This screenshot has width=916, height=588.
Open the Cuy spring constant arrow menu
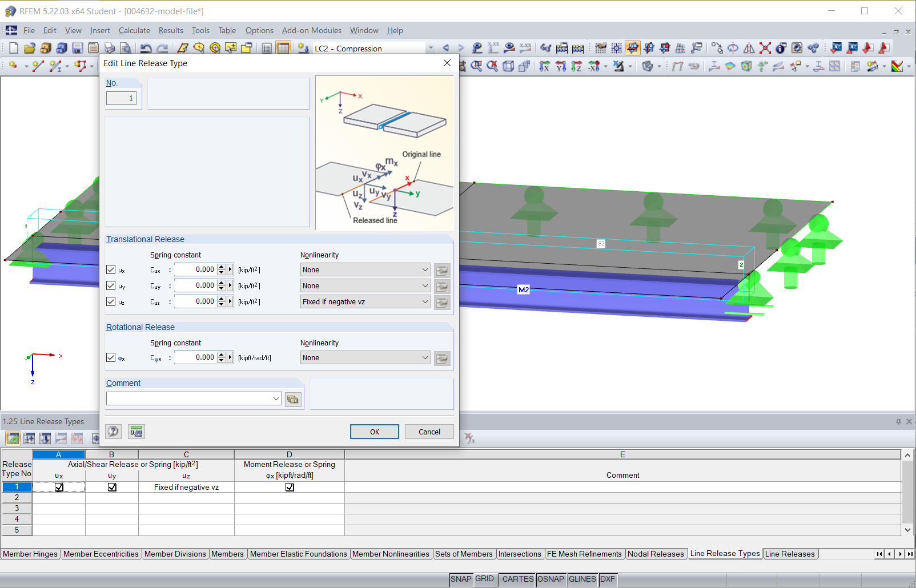tap(230, 285)
